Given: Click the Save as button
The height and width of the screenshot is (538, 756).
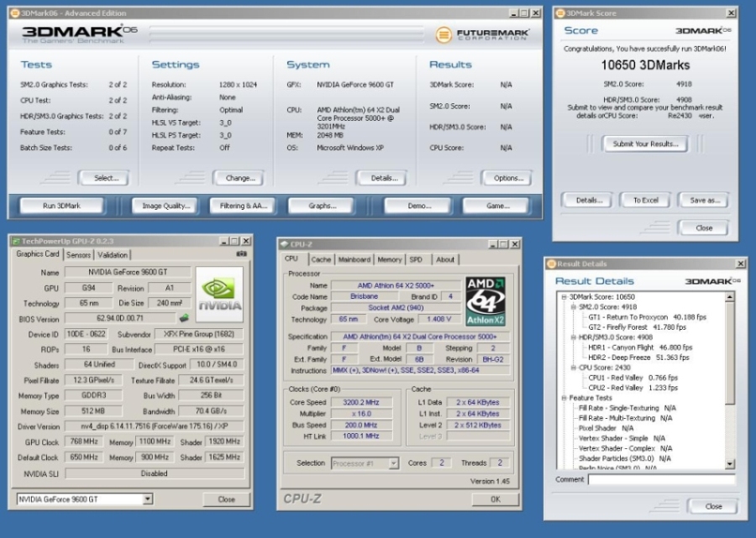Looking at the screenshot, I should (705, 200).
